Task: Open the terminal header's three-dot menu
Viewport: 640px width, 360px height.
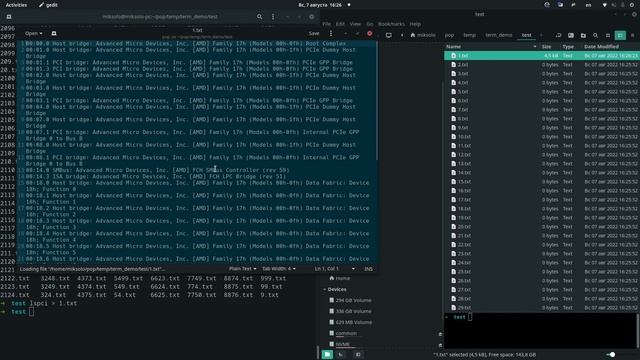Action: point(273,17)
